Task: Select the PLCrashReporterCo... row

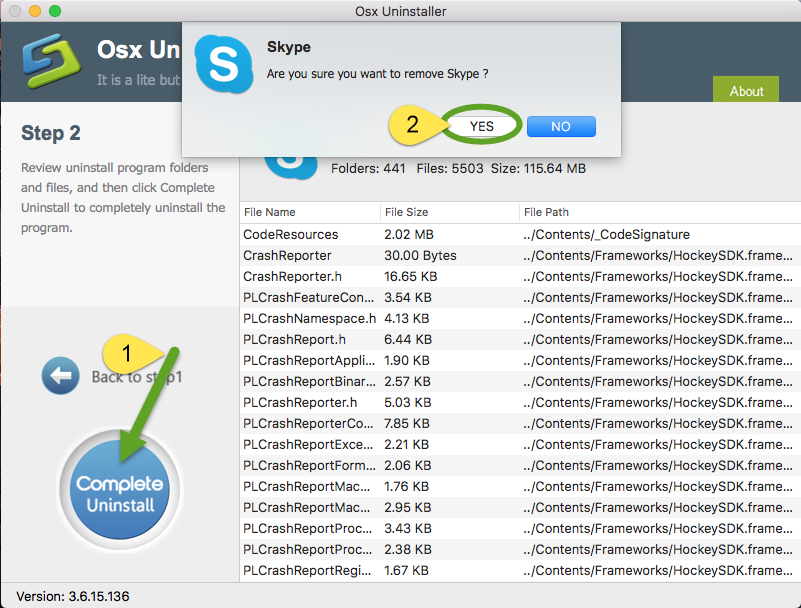Action: (x=520, y=424)
